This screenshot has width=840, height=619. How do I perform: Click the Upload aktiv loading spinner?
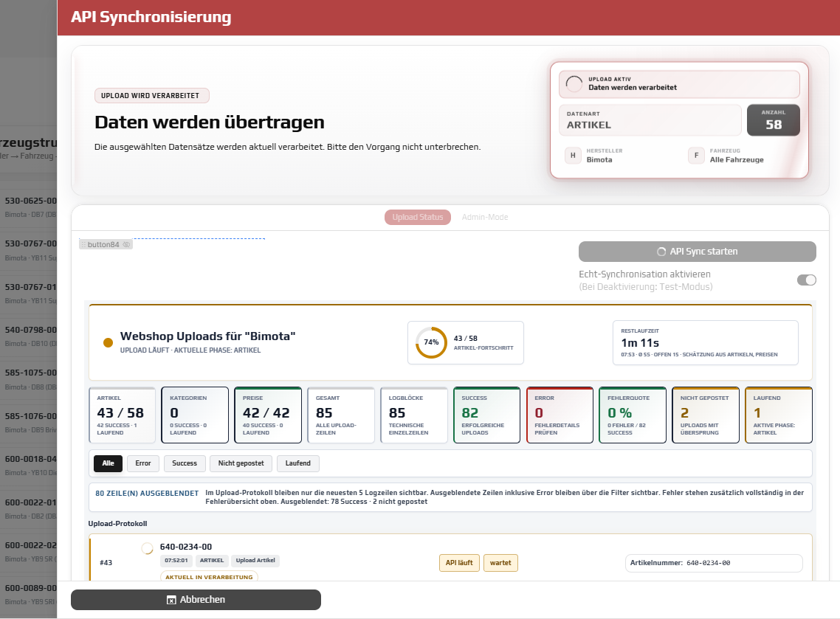(x=574, y=84)
